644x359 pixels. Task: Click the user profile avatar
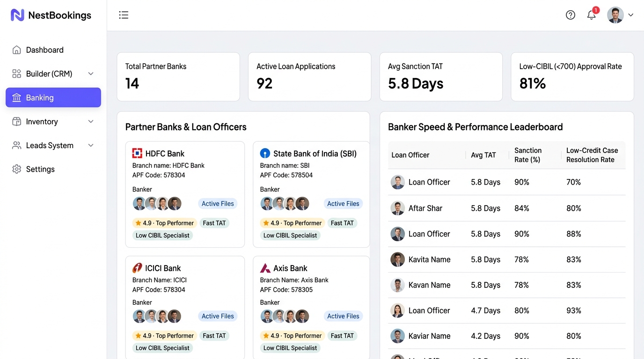615,15
